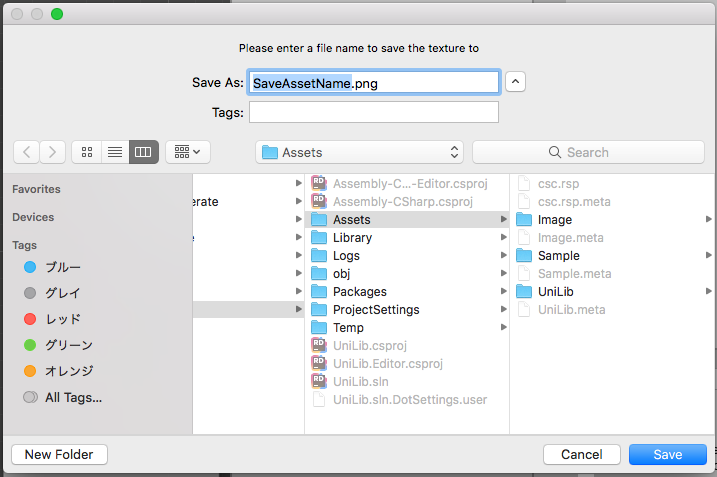Click the UniLib.meta file
Image resolution: width=717 pixels, height=477 pixels.
[613, 310]
